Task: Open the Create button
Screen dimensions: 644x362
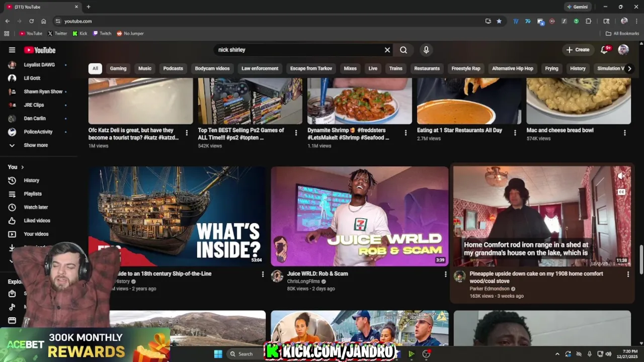Action: click(x=578, y=50)
